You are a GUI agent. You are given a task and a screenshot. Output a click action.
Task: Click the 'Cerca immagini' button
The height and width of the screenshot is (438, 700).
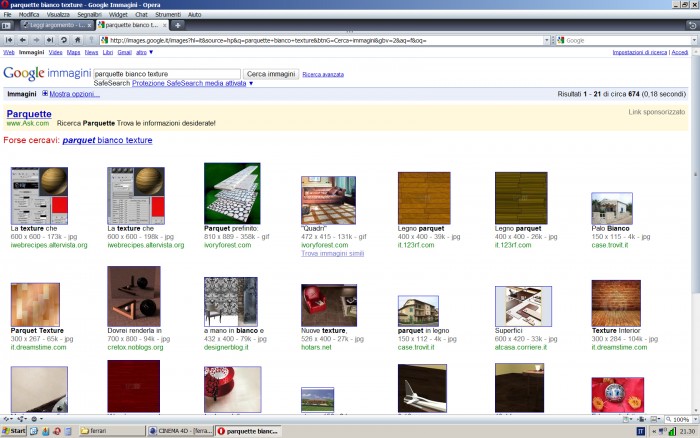[271, 74]
